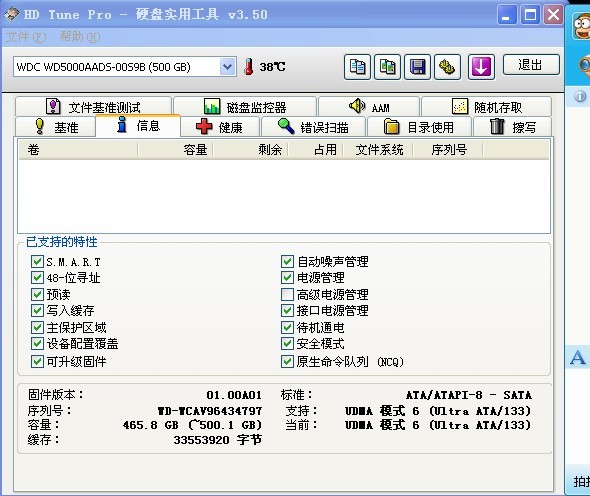
Task: Toggle the 设备配置覆盖 checkbox
Action: coord(37,343)
